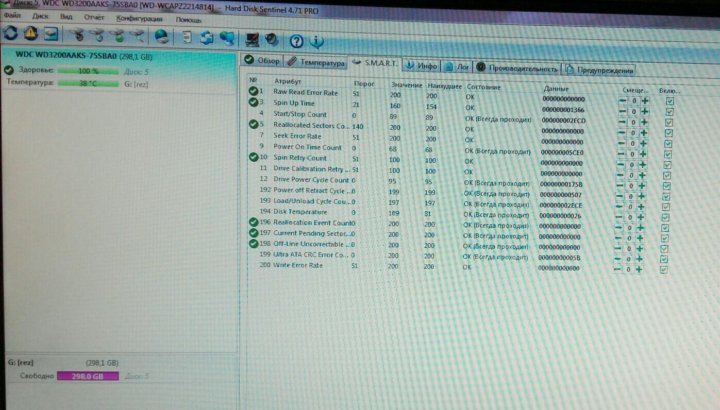Switch to the Предупреждения tab
Image resolution: width=720 pixels, height=410 pixels.
pyautogui.click(x=599, y=70)
